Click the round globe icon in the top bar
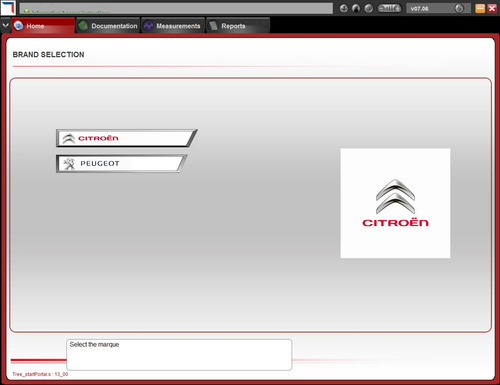Screen dimensions: 500x385 [368, 8]
